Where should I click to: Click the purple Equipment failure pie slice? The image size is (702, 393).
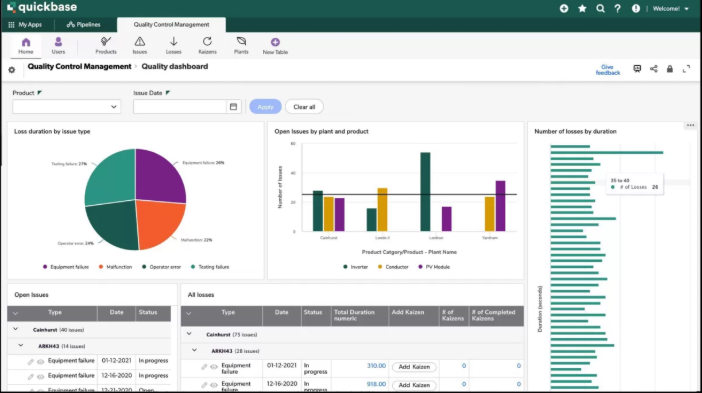[159, 175]
